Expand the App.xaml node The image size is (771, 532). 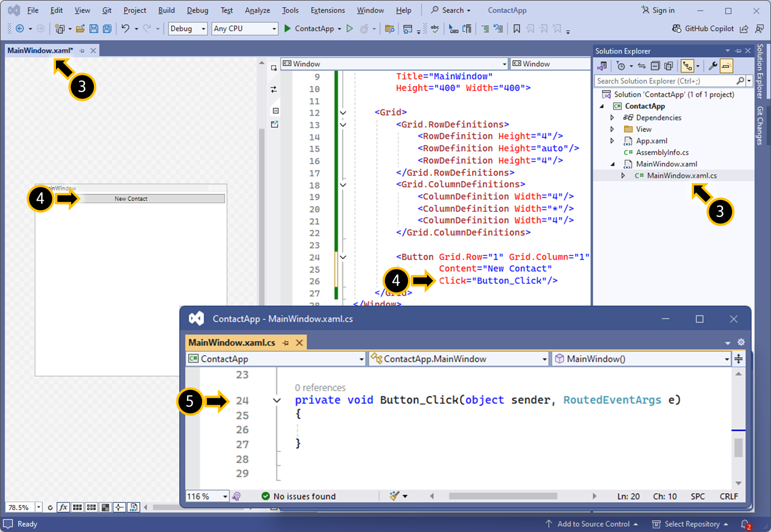pos(612,141)
